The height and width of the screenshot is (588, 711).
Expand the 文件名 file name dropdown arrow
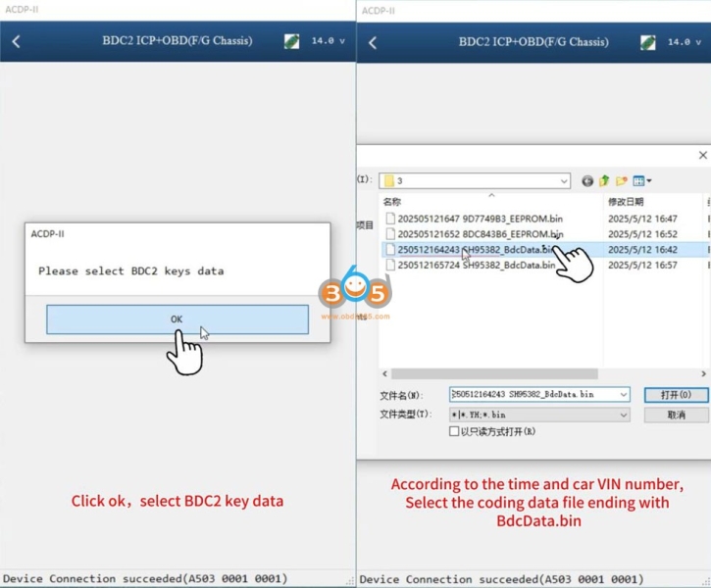[624, 395]
